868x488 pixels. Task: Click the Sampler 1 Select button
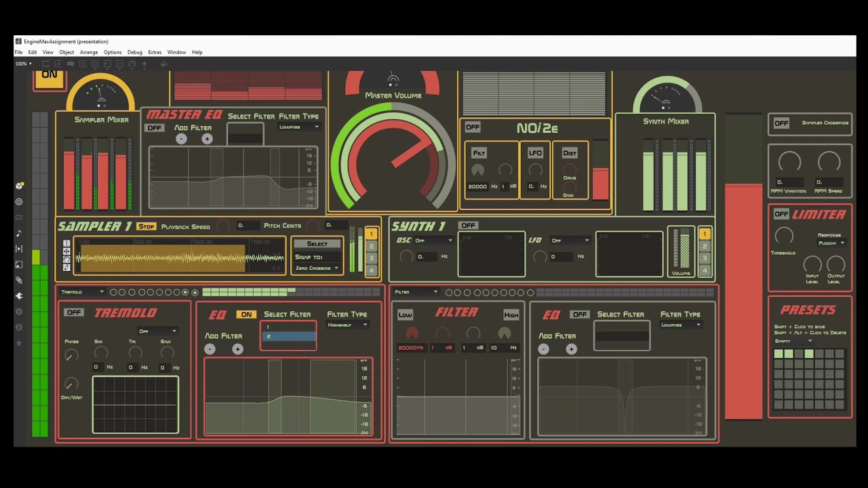coord(317,244)
